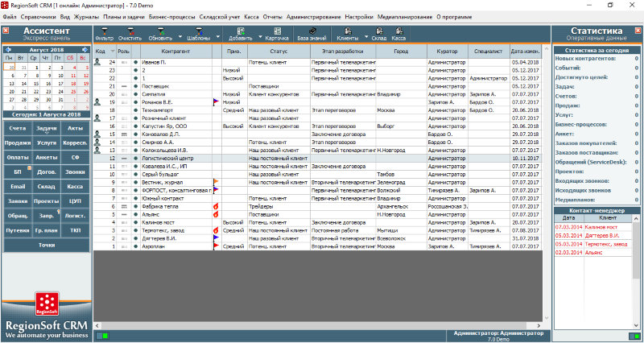Image resolution: width=644 pixels, height=343 pixels.
Task: Sort table by Контрагент column header
Action: pyautogui.click(x=175, y=51)
